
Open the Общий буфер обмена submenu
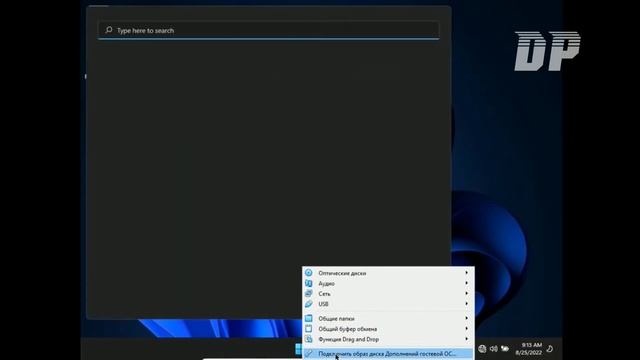388,329
